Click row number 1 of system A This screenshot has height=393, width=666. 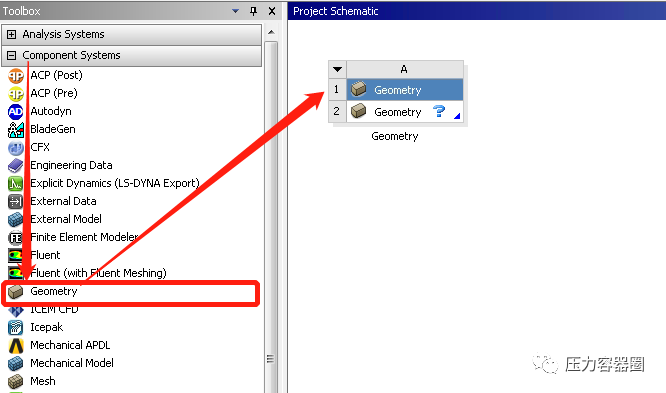(337, 90)
